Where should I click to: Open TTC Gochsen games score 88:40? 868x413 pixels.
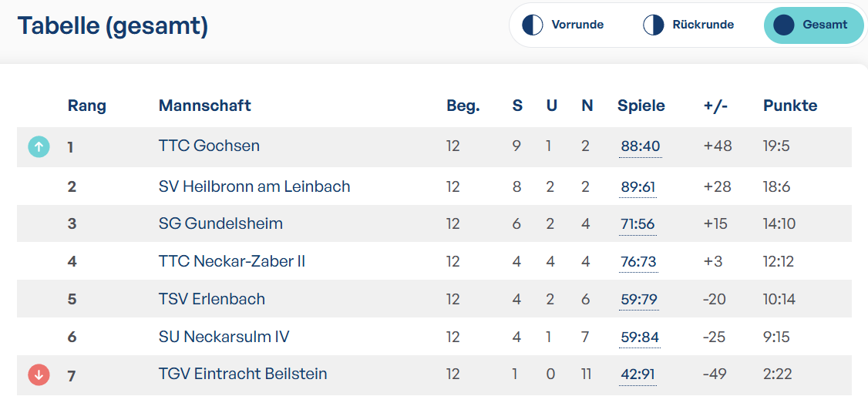(x=641, y=146)
